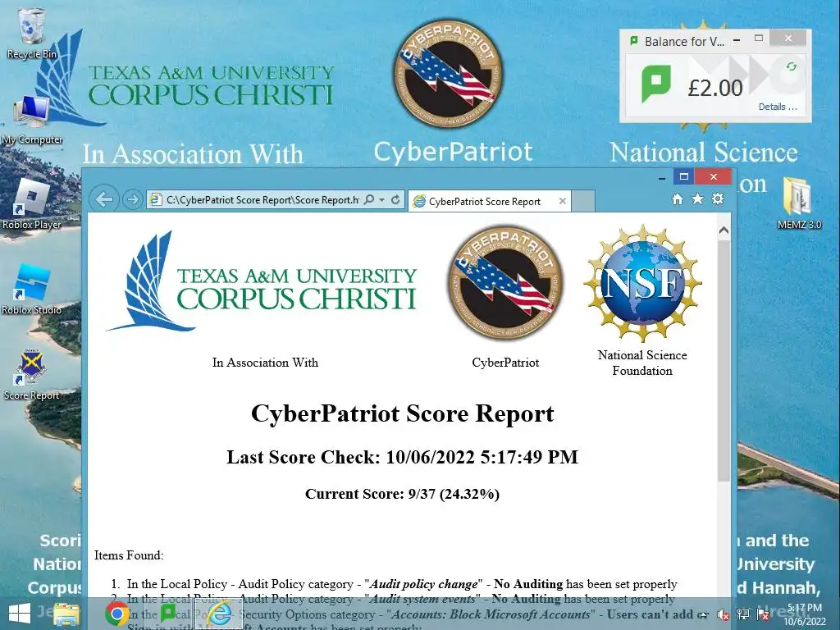
Task: Open the My Computer desktop icon
Action: point(31,120)
